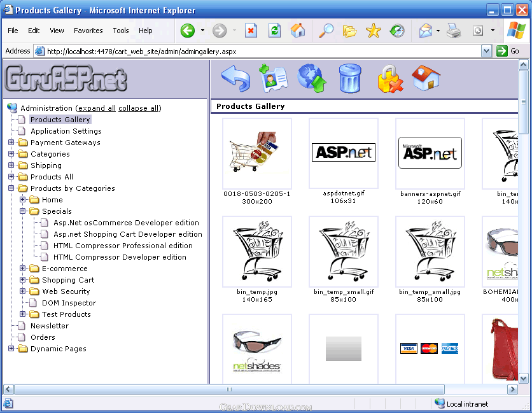
Task: Stop page loading with the red X icon
Action: coord(251,31)
